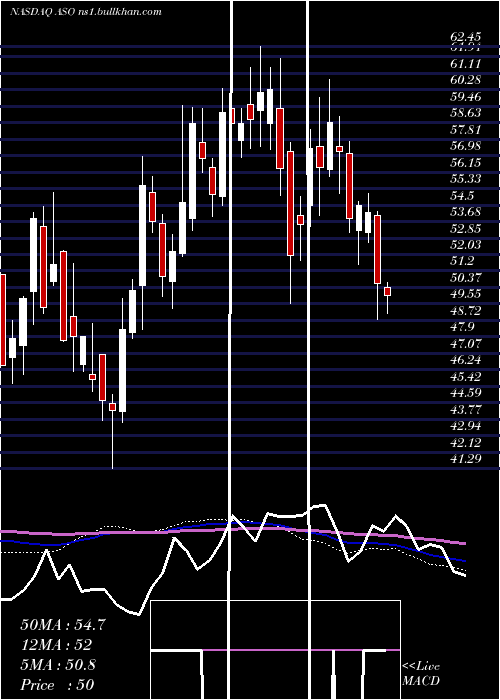The width and height of the screenshot is (500, 700).
Task: Click the last small red candlestick near 49.55
Action: click(x=387, y=292)
